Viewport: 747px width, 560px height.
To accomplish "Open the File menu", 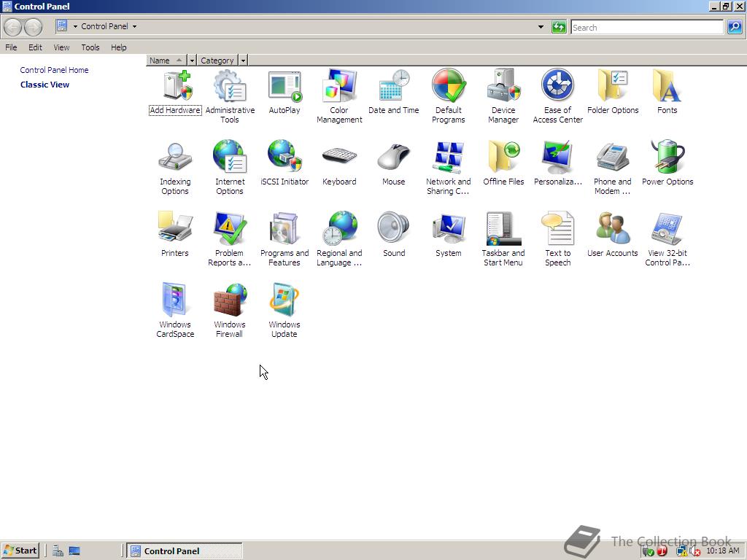I will tap(11, 47).
